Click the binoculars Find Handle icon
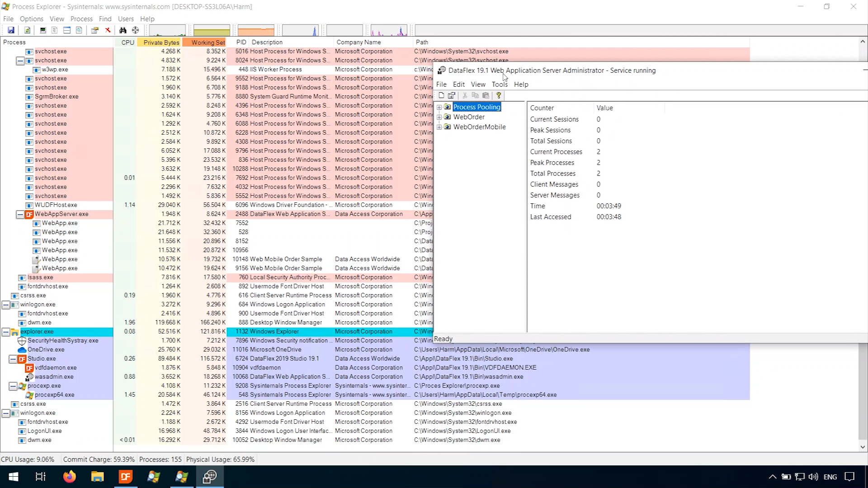 click(123, 30)
